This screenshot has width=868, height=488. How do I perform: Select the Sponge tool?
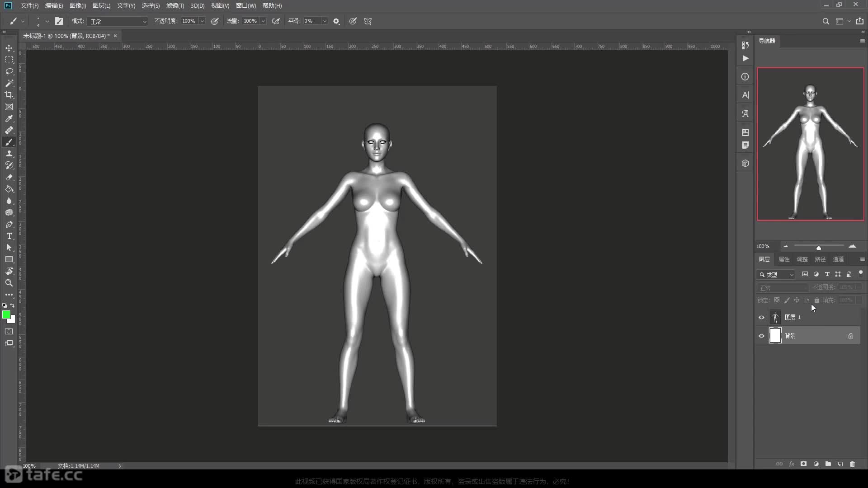9,212
